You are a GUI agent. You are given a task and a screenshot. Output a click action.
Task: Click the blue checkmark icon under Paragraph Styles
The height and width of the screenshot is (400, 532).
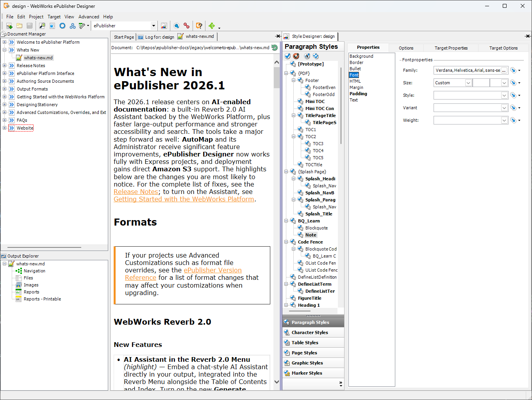click(287, 56)
